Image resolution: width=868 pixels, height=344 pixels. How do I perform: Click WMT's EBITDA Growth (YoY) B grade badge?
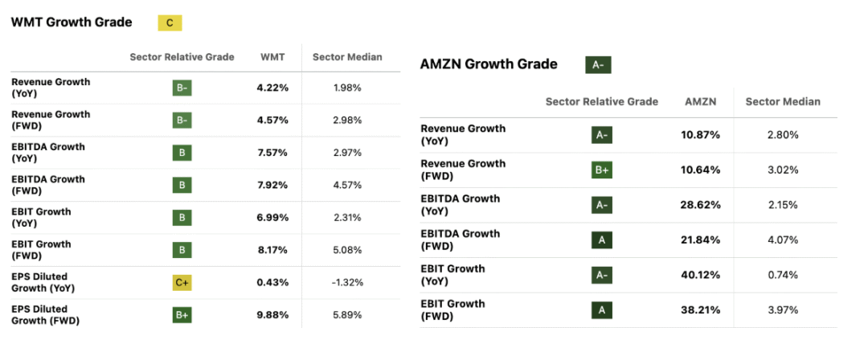coord(182,153)
